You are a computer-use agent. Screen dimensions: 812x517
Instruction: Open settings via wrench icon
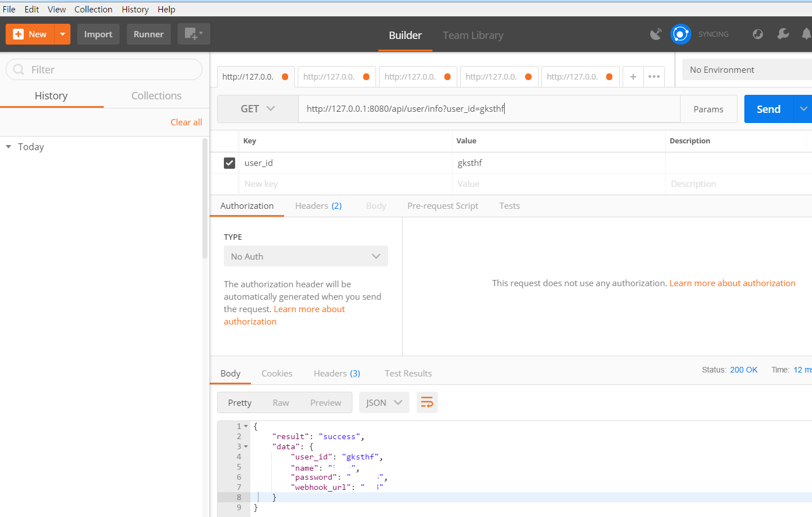point(783,34)
